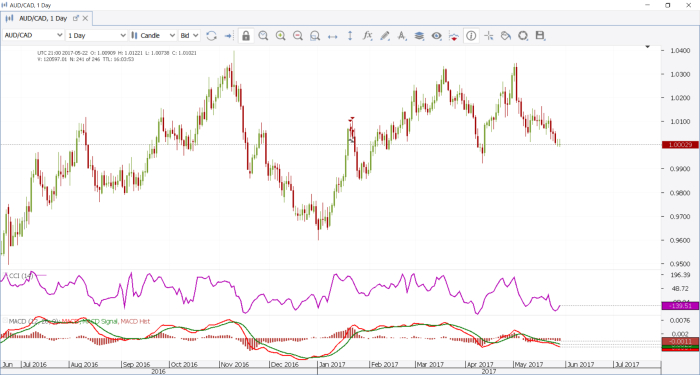This screenshot has height=375, width=700.
Task: Click the save chart floppy icon
Action: (x=541, y=36)
